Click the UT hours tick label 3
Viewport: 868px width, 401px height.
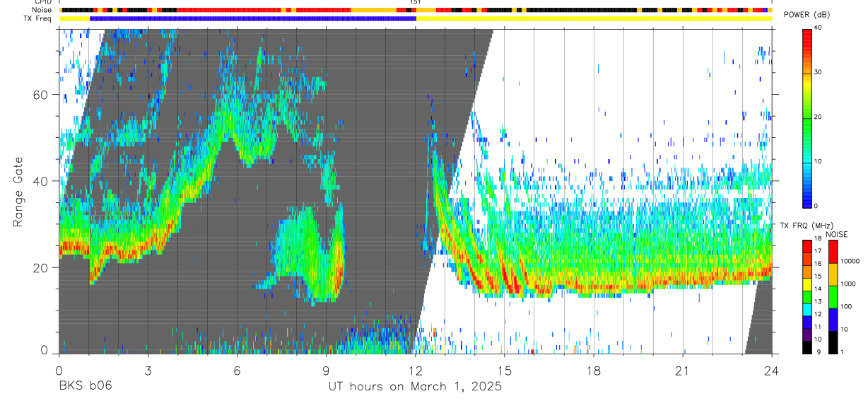click(148, 370)
